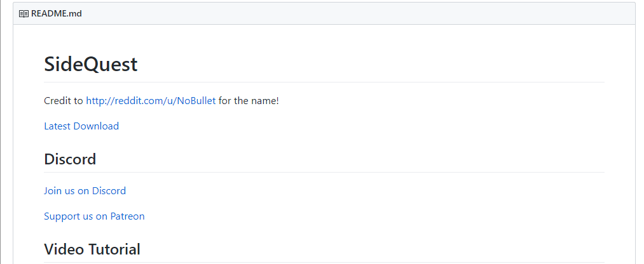Click the Video Tutorial section heading
The width and height of the screenshot is (644, 264).
tap(92, 249)
